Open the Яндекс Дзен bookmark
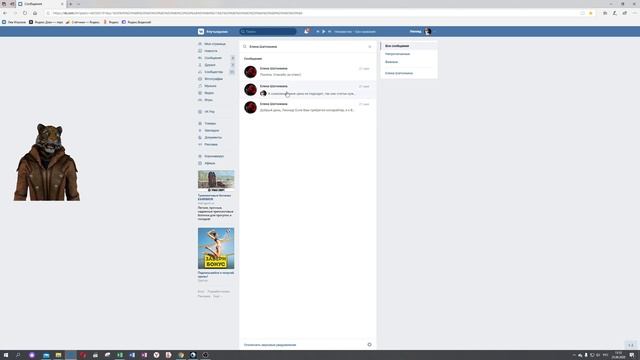The width and height of the screenshot is (640, 360). tap(46, 22)
